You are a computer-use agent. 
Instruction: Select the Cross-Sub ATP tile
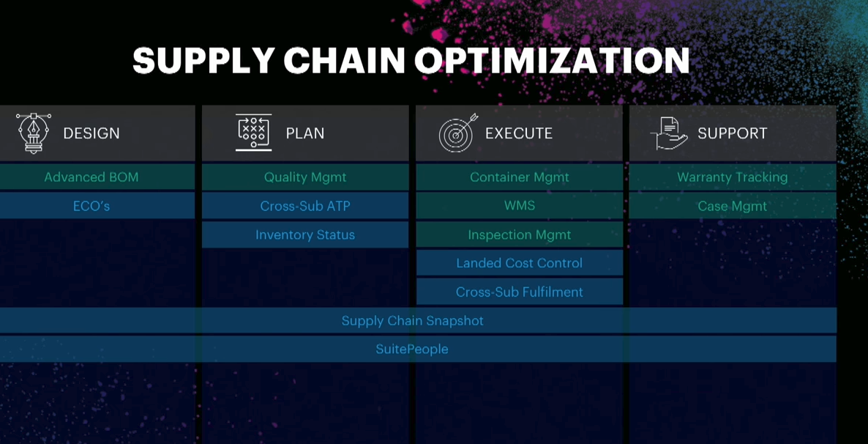(305, 206)
